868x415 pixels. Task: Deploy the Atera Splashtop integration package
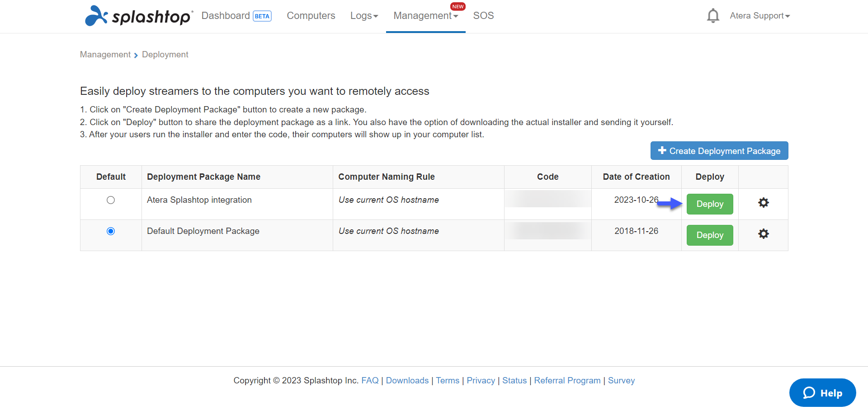pyautogui.click(x=710, y=204)
